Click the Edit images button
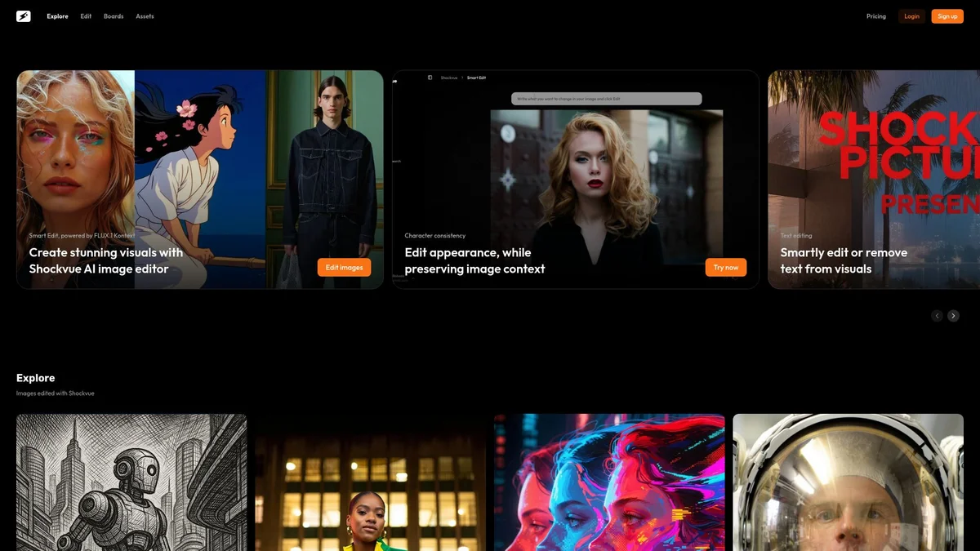The height and width of the screenshot is (551, 980). click(344, 268)
